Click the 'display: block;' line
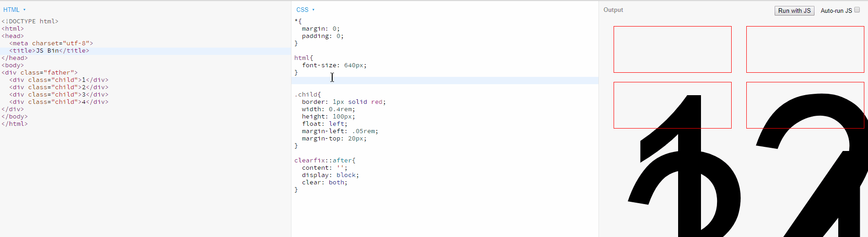The width and height of the screenshot is (868, 237). (x=330, y=175)
